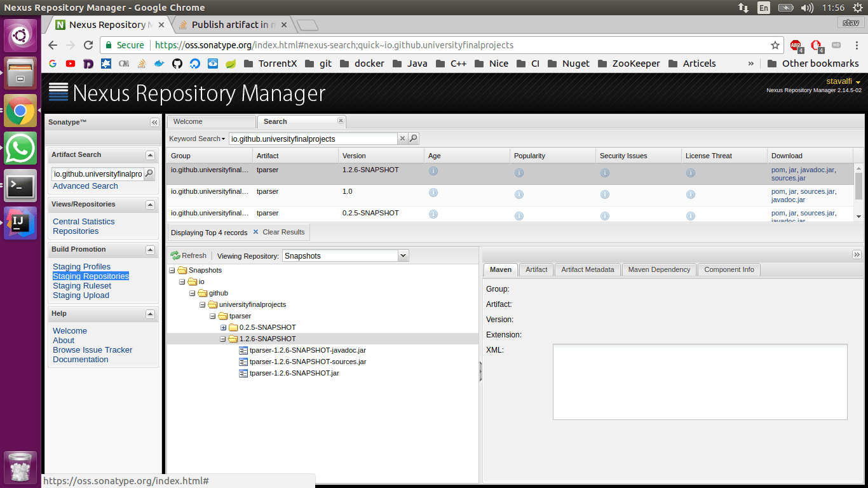Open the stavalfi user menu
Image resolution: width=868 pixels, height=488 pixels.
pyautogui.click(x=843, y=81)
